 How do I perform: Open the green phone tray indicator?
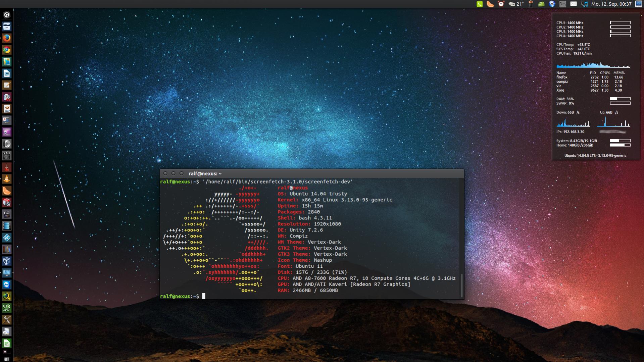(x=480, y=4)
